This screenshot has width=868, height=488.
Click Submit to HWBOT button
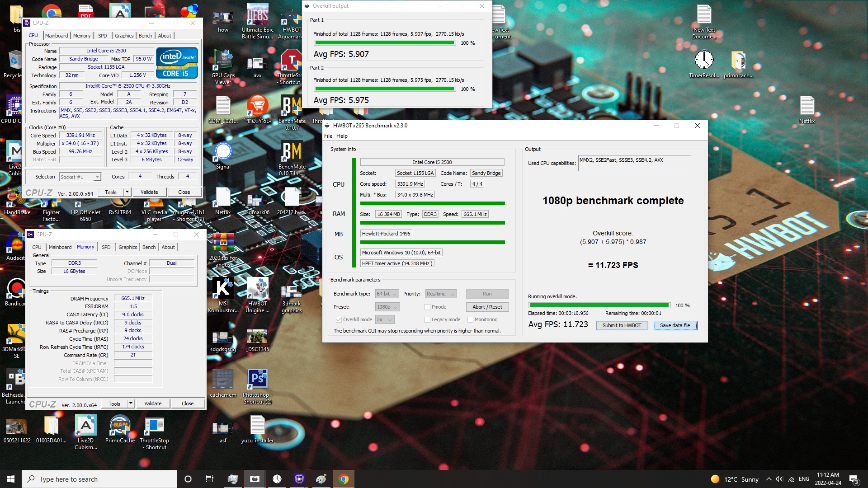click(x=622, y=325)
